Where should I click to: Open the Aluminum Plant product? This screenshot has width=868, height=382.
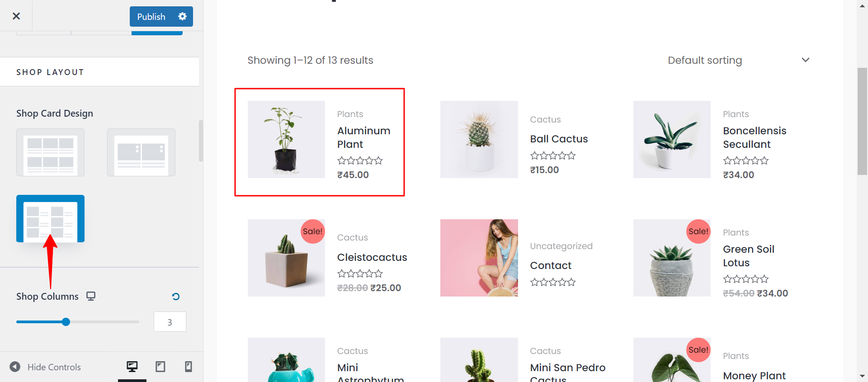[363, 137]
